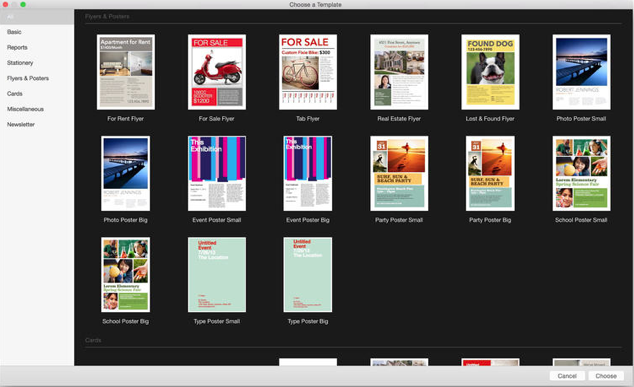Click the Lost & Found Flyer dog template
Image resolution: width=634 pixels, height=387 pixels.
(490, 72)
